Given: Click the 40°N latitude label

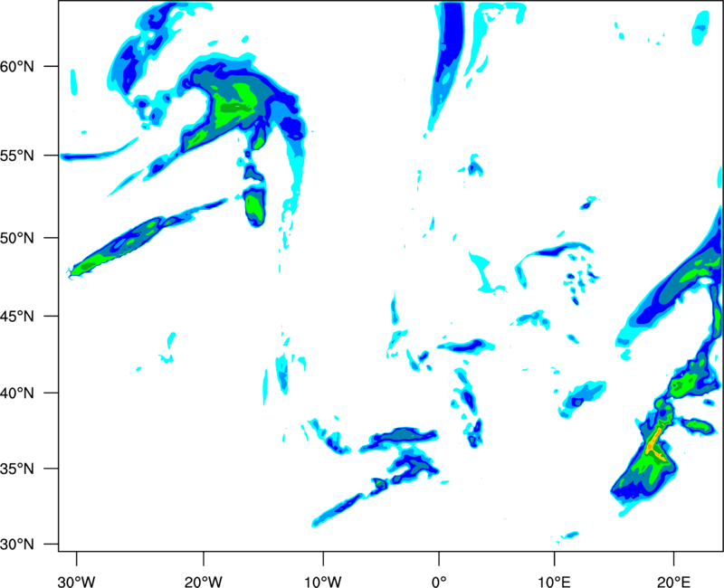Looking at the screenshot, I should (17, 394).
